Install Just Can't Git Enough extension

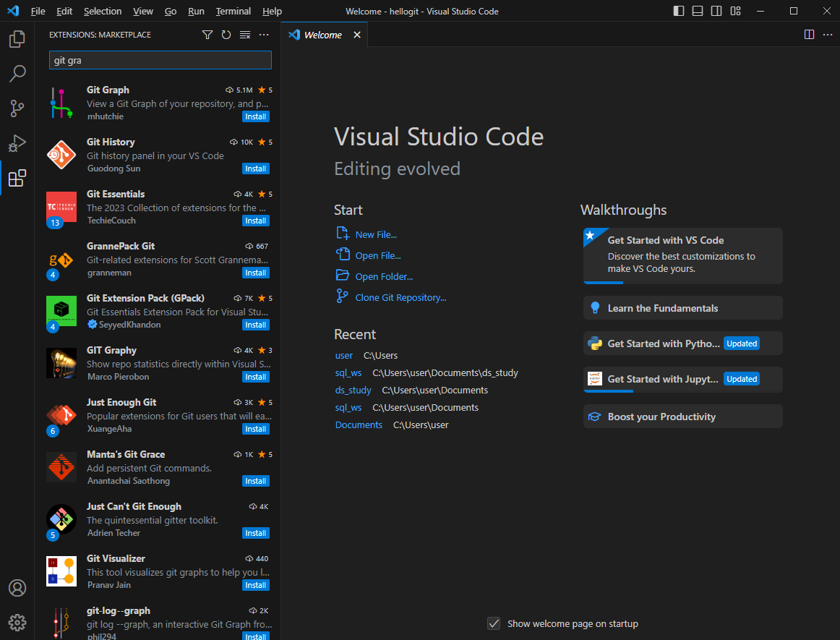point(255,533)
